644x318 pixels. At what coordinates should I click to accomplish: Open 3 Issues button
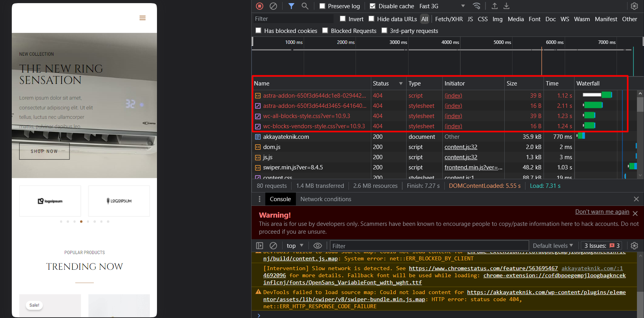pyautogui.click(x=602, y=245)
